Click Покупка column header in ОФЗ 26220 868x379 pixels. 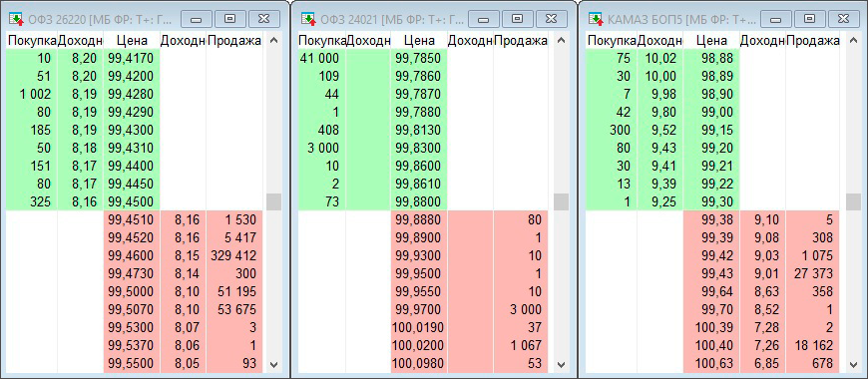[x=32, y=40]
